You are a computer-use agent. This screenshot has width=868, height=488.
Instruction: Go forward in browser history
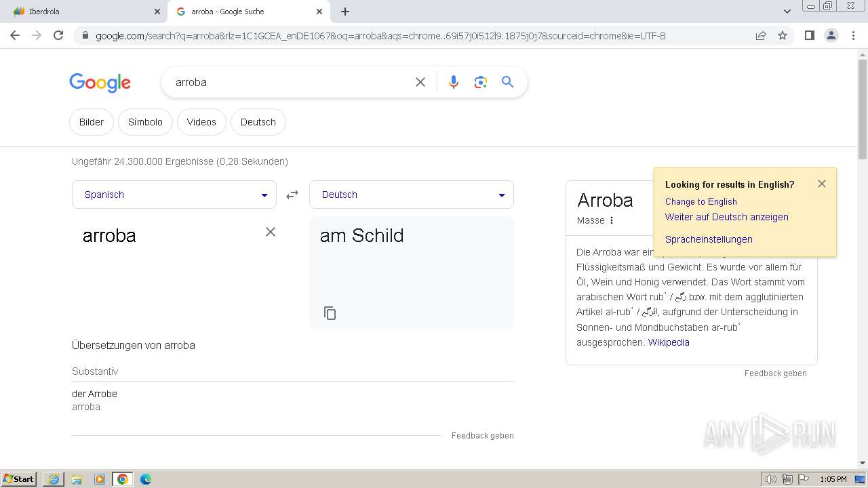click(x=37, y=35)
